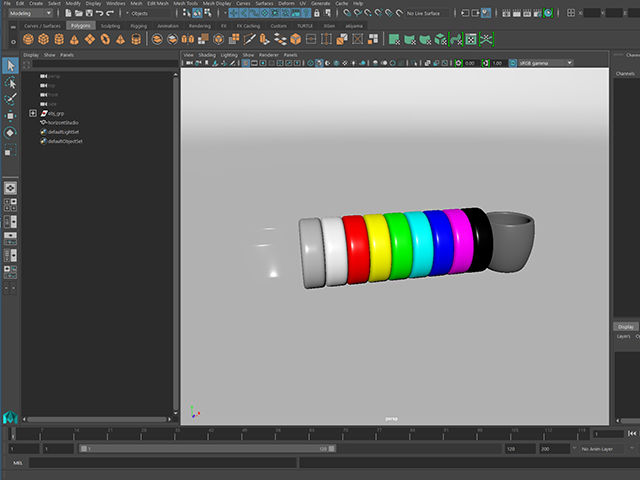The width and height of the screenshot is (640, 480).
Task: Redo with the forward arrow icon
Action: 109,13
